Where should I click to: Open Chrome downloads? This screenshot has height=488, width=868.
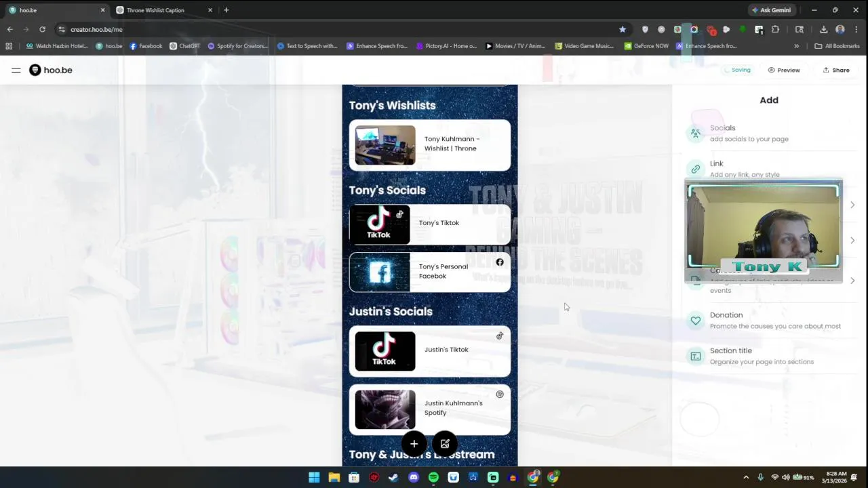pyautogui.click(x=823, y=29)
